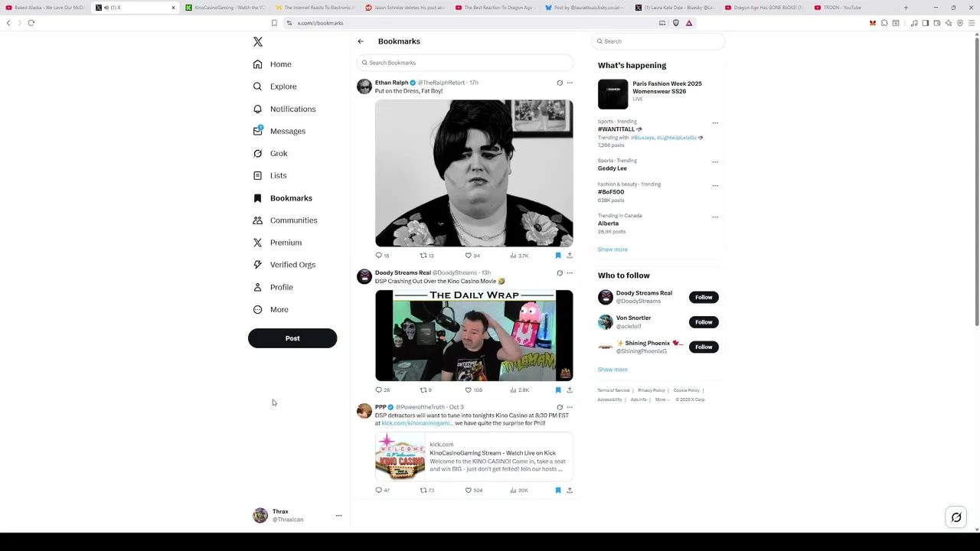Viewport: 980px width, 551px height.
Task: Remove bookmark on Doody Streams post
Action: [558, 390]
